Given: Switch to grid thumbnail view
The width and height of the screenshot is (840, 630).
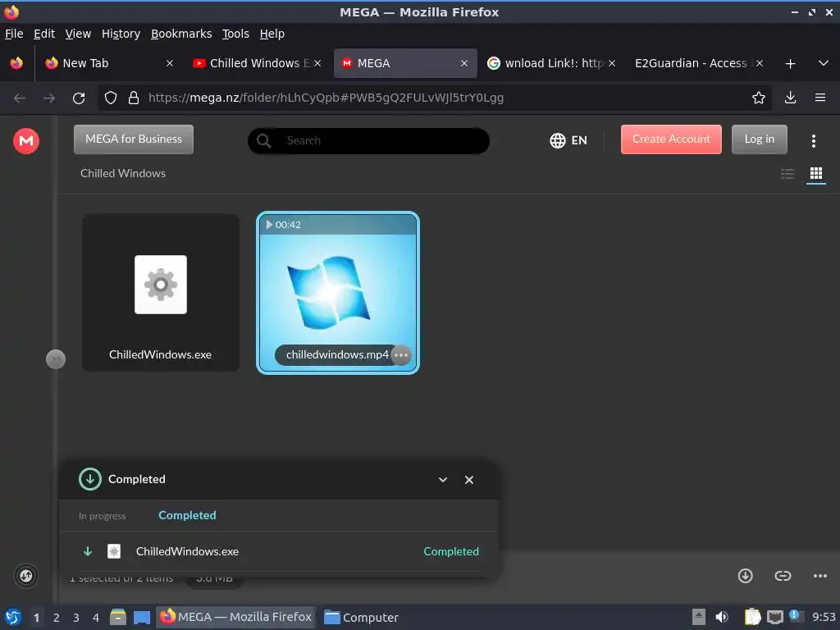Looking at the screenshot, I should tap(816, 174).
